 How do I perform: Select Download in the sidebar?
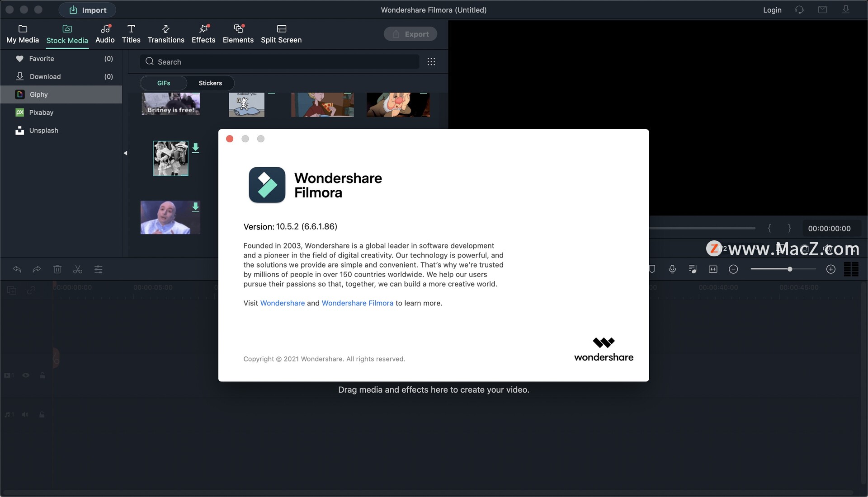click(61, 76)
